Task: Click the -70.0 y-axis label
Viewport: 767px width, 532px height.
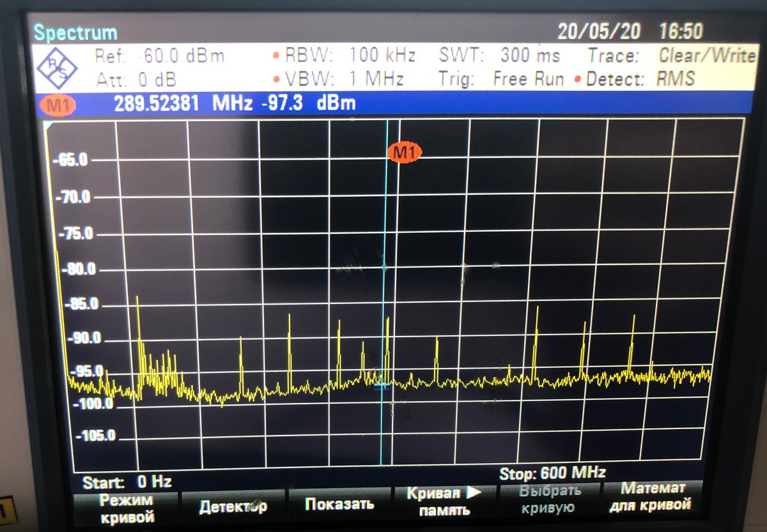Action: click(74, 197)
